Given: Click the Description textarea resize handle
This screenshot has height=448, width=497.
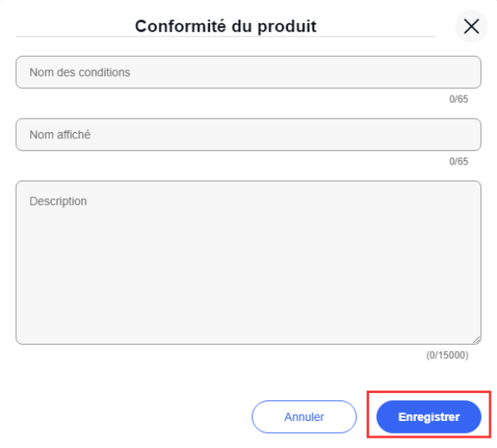Looking at the screenshot, I should [x=476, y=339].
